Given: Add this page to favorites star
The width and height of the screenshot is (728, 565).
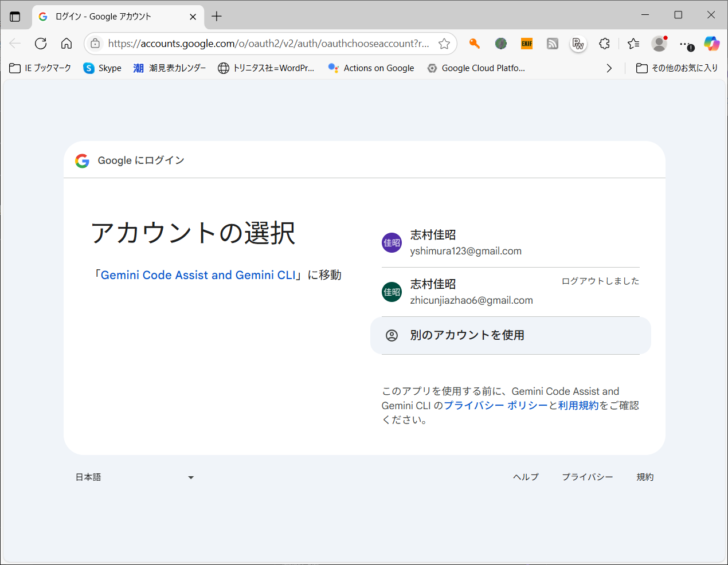Looking at the screenshot, I should [x=444, y=44].
